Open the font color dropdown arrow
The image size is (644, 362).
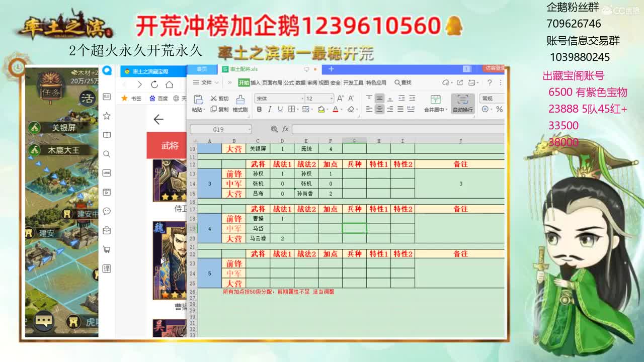click(341, 110)
